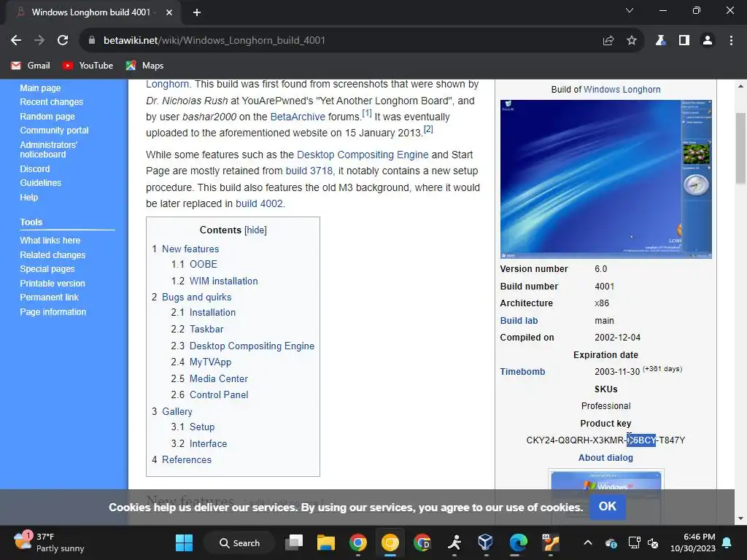747x560 pixels.
Task: Open Random page in sidebar
Action: click(47, 117)
